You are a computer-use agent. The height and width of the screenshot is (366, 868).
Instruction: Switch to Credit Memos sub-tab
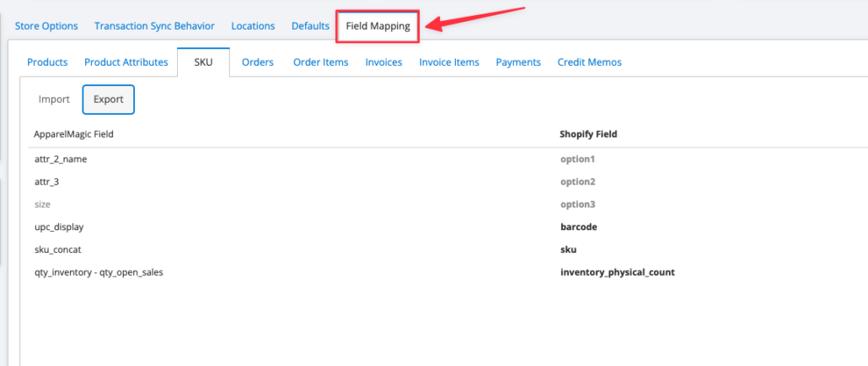point(590,62)
